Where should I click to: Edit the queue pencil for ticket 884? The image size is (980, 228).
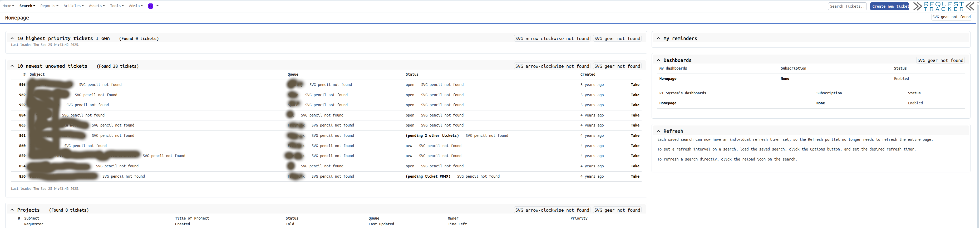(x=322, y=115)
